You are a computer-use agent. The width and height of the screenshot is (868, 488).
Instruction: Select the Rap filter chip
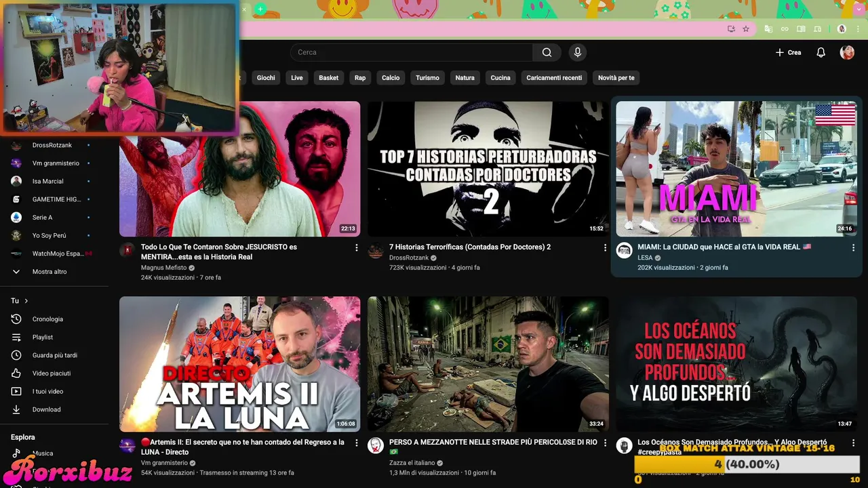360,78
